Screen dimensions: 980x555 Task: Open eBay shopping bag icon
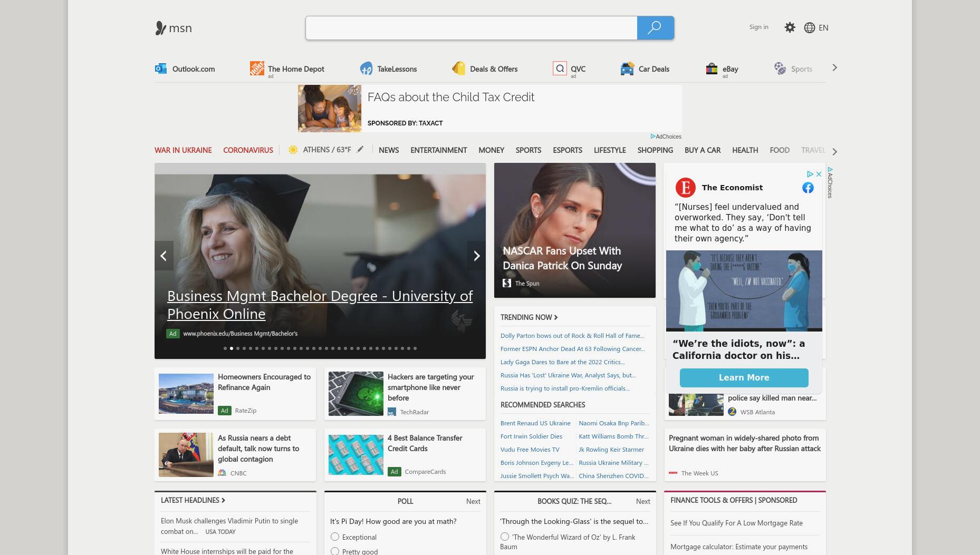point(712,69)
